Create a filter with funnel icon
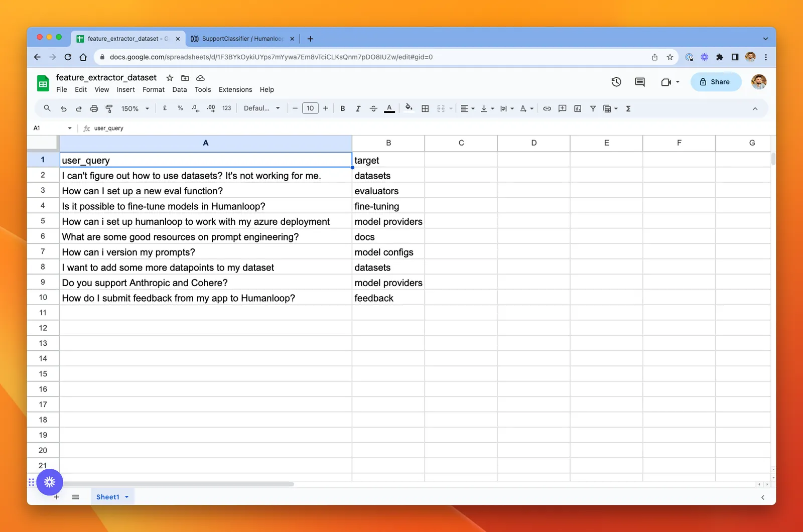 click(x=593, y=108)
